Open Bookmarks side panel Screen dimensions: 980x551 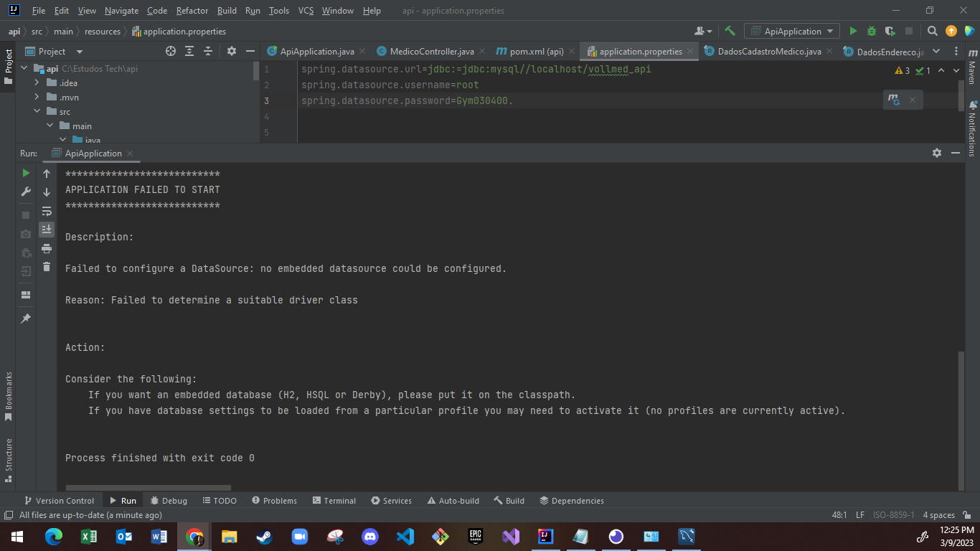pyautogui.click(x=9, y=396)
